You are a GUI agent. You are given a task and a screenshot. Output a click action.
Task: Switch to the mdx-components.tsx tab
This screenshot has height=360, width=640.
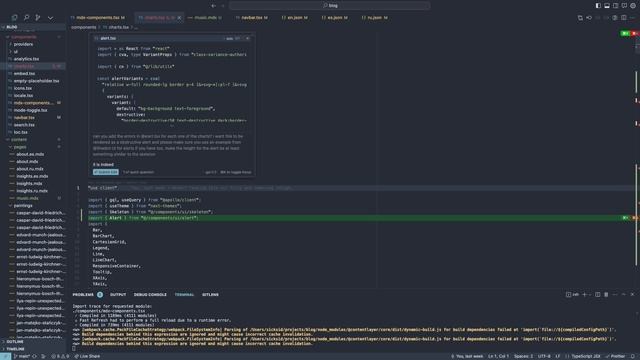(x=98, y=18)
